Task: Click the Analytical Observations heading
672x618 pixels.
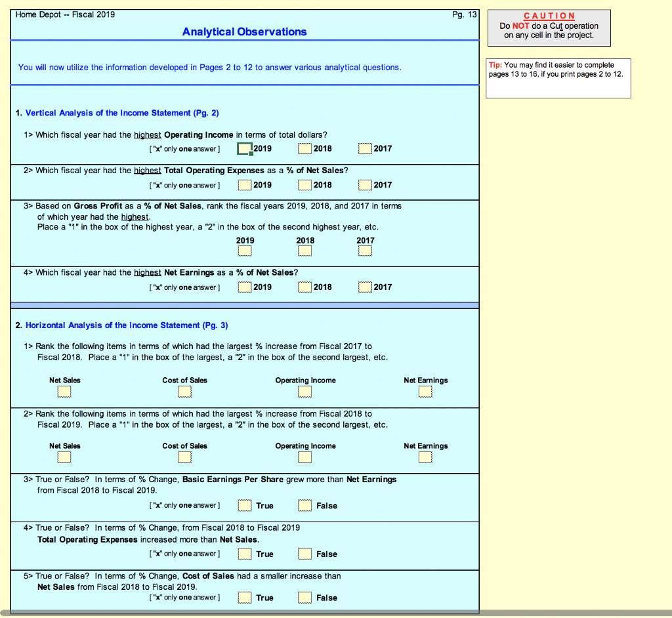Action: [x=244, y=31]
